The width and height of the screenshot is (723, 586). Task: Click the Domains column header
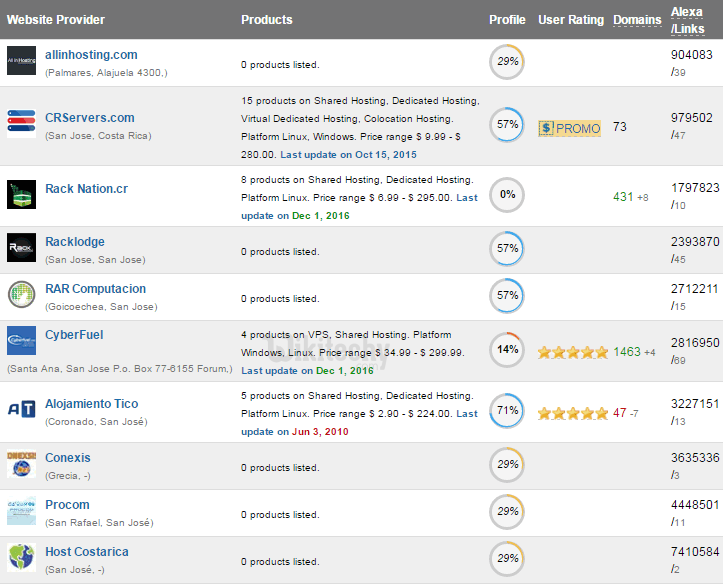click(637, 20)
